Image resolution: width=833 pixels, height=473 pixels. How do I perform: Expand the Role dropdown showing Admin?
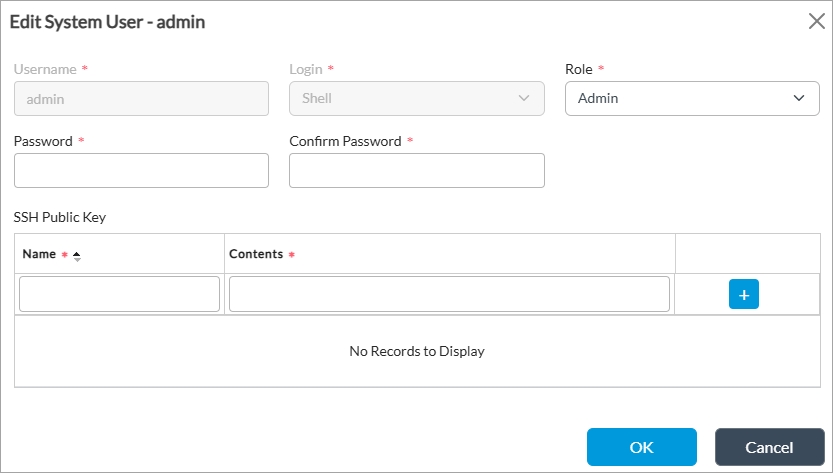[692, 99]
